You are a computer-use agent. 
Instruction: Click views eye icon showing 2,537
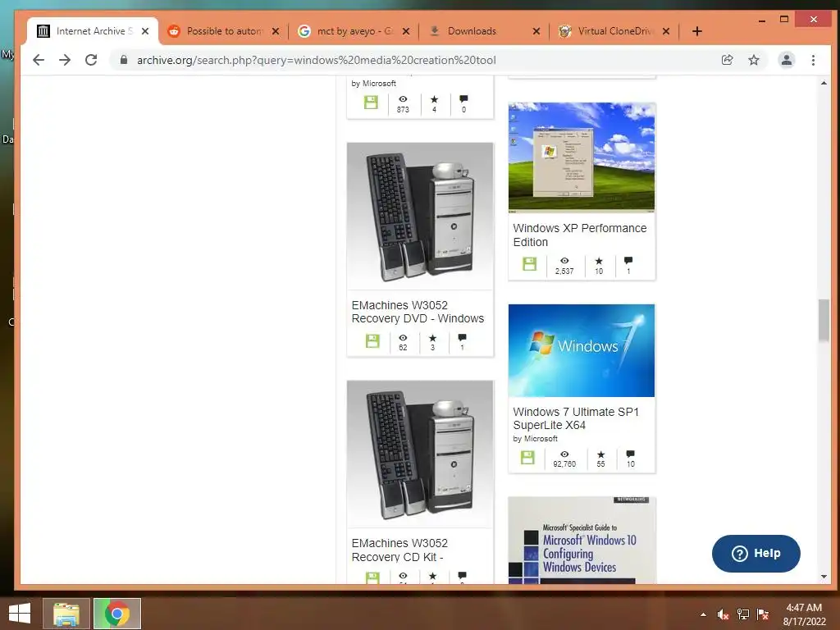click(x=564, y=261)
